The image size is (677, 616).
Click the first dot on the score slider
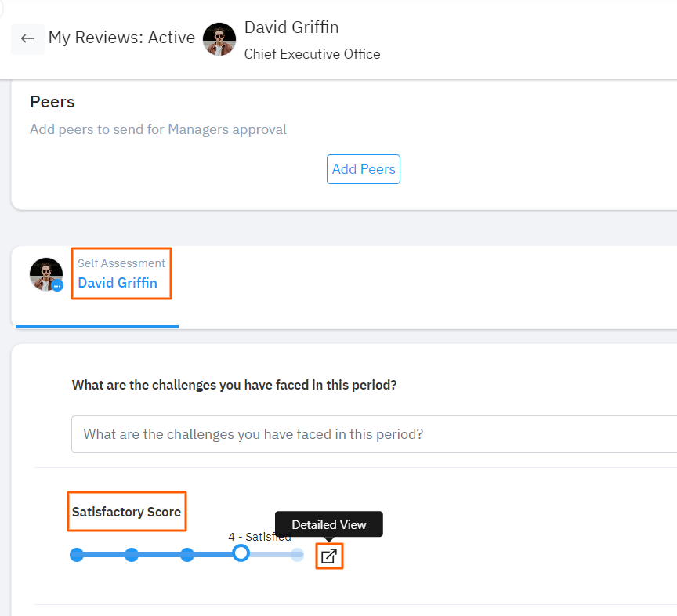[77, 554]
